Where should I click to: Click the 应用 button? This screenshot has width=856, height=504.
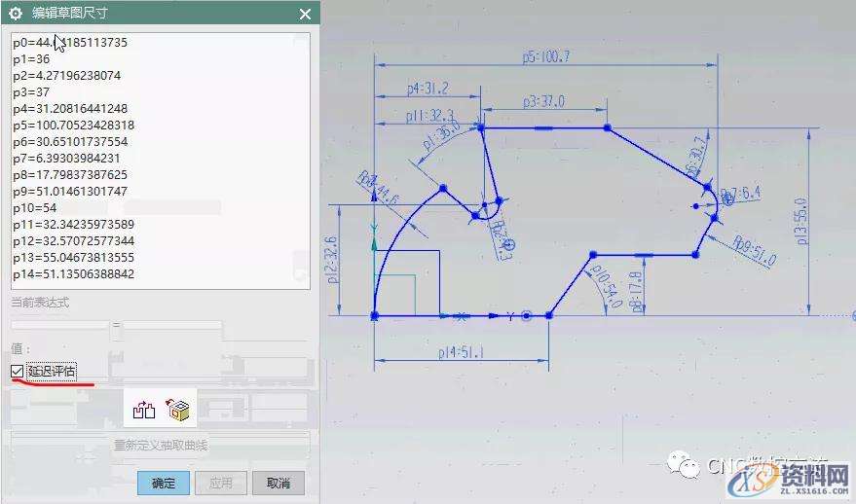coord(220,483)
